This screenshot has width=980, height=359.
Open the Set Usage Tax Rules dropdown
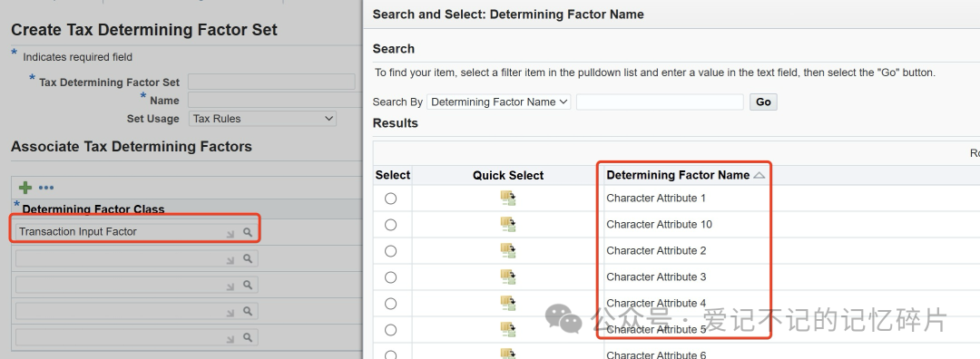(262, 119)
